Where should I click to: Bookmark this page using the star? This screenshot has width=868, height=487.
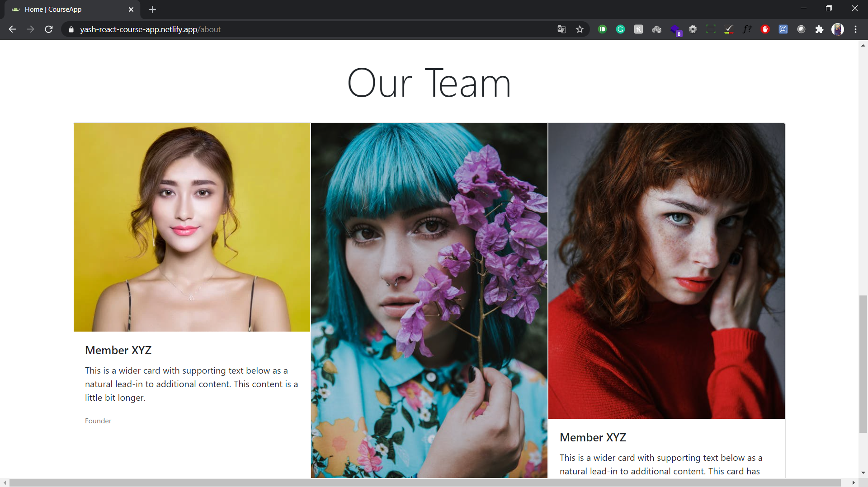(580, 29)
